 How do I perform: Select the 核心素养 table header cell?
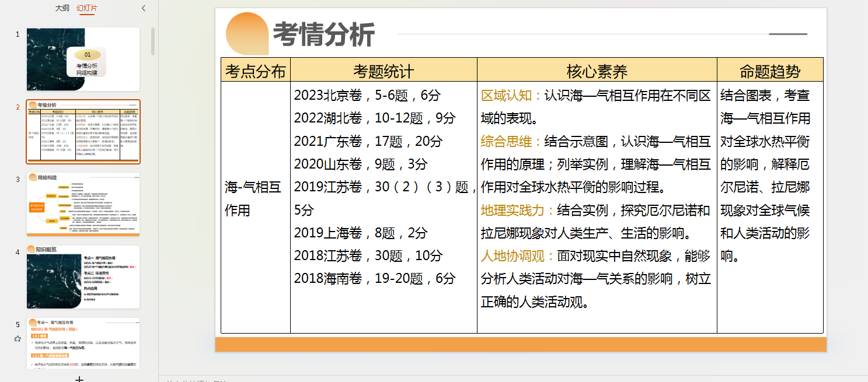point(597,69)
